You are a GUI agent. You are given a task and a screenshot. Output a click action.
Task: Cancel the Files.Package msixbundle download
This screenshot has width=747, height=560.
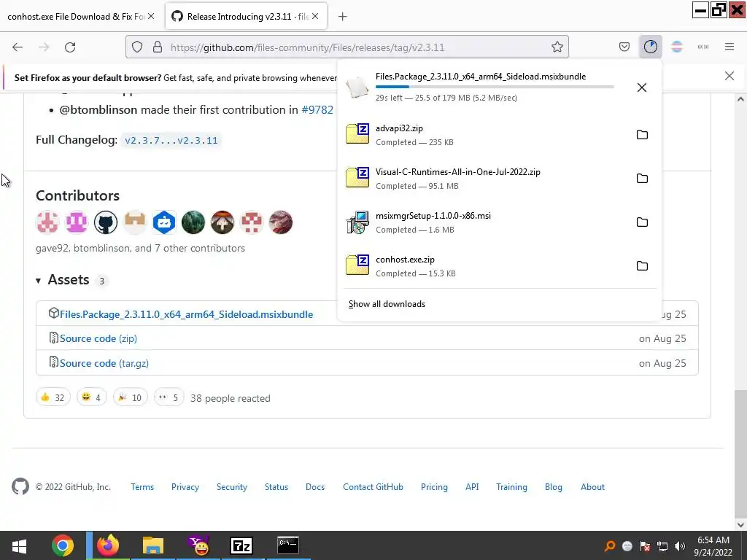coord(642,87)
